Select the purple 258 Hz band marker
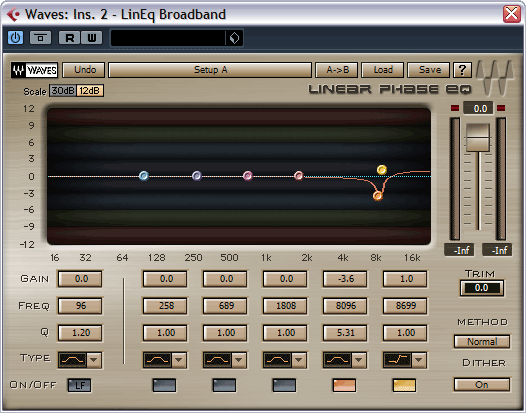The image size is (526, 413). [197, 176]
